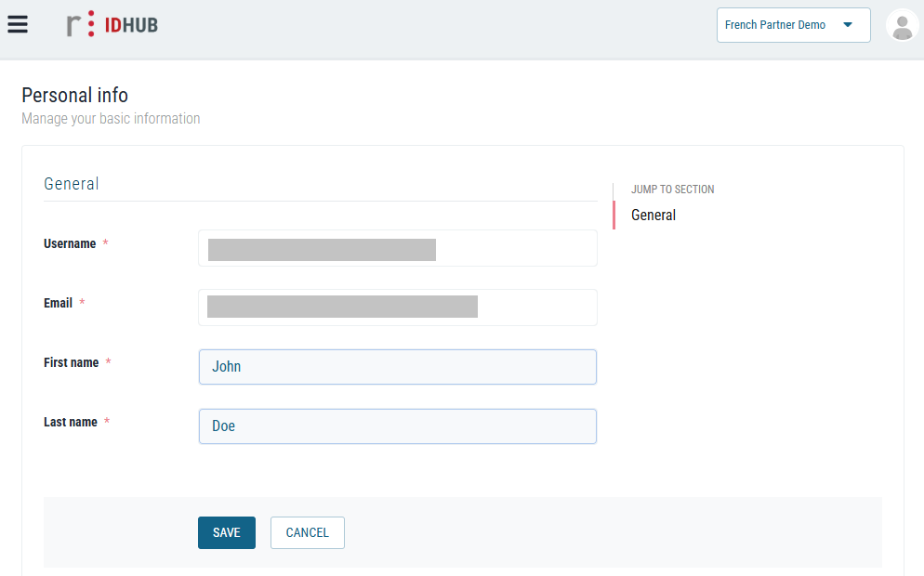Click the JUMP TO SECTION label

click(x=672, y=190)
